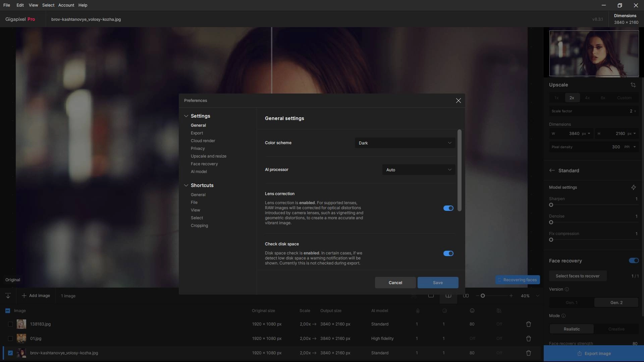Click the back arrow next to Standard
This screenshot has width=644, height=362.
[552, 171]
